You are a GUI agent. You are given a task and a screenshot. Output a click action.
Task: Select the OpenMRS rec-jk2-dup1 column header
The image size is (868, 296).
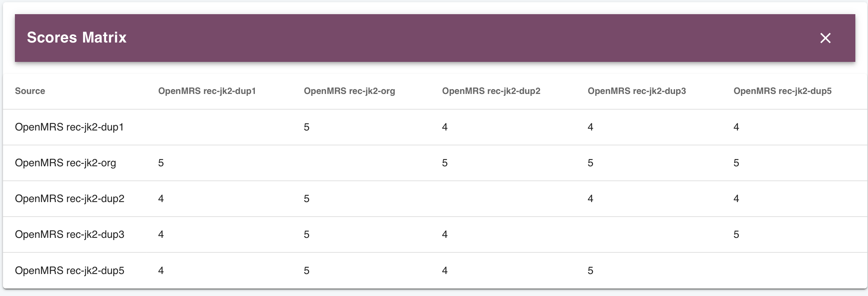(x=207, y=91)
